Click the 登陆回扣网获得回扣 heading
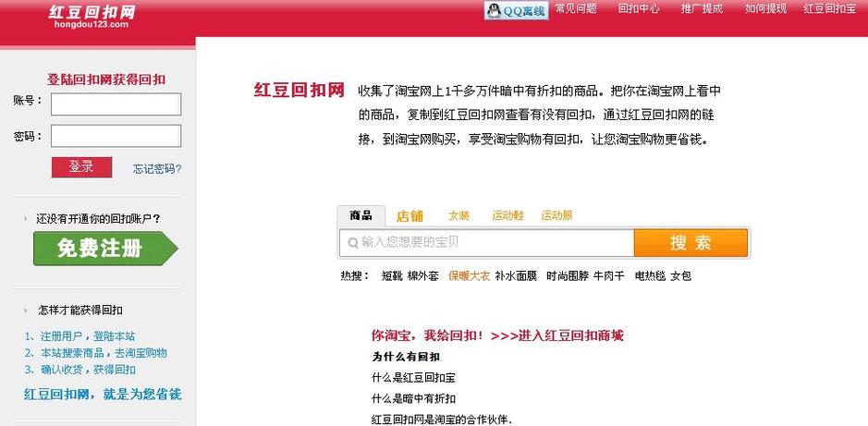The width and height of the screenshot is (868, 426). coord(106,79)
